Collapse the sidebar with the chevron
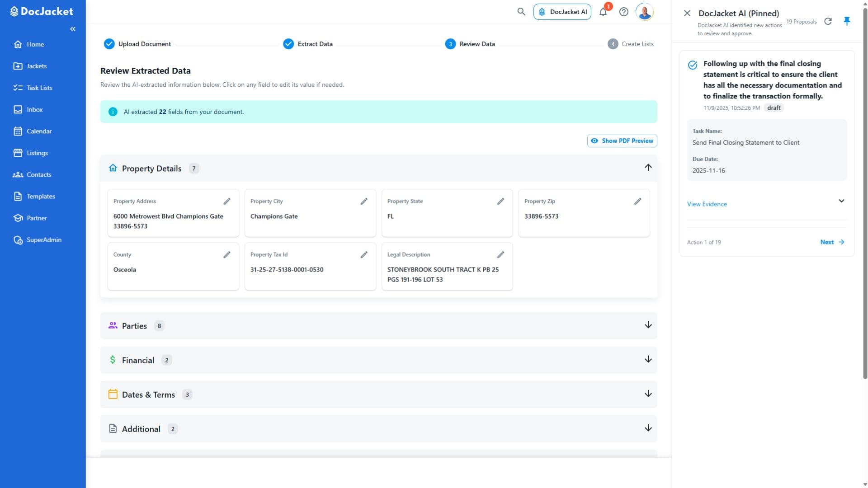This screenshot has width=868, height=488. pos(73,28)
